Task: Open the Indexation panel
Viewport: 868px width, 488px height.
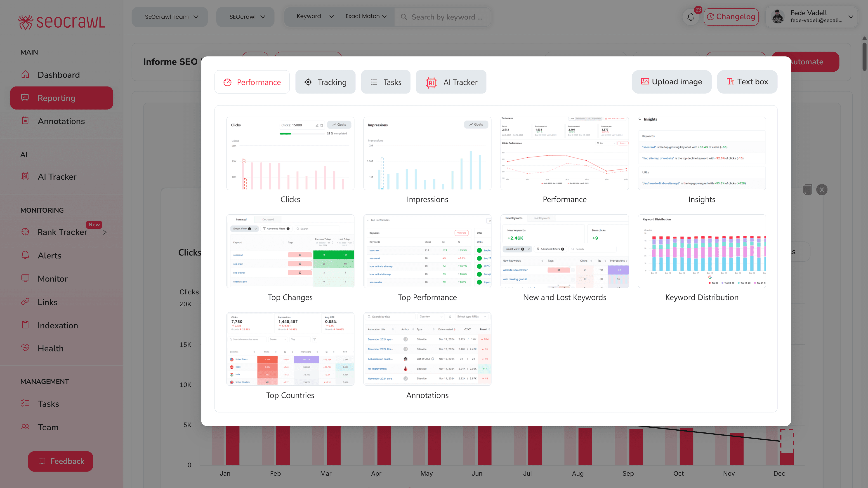Action: point(58,325)
